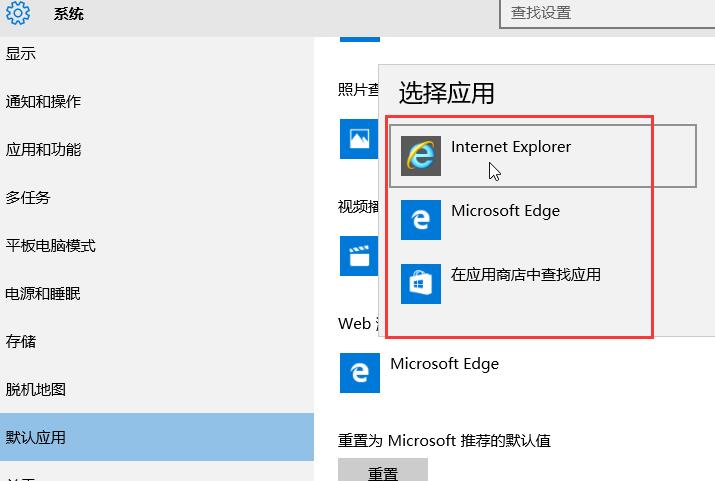Click the 系统 window title
The height and width of the screenshot is (481, 715).
[68, 14]
